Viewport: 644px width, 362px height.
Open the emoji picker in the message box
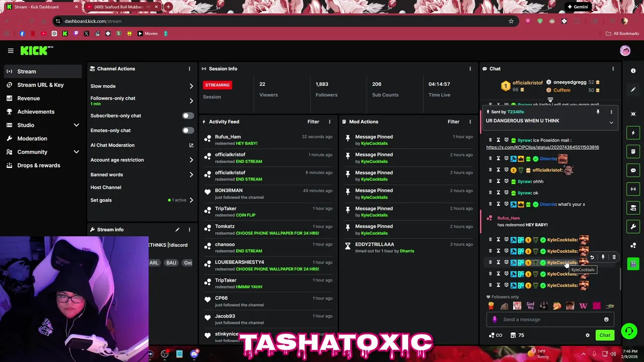606,319
